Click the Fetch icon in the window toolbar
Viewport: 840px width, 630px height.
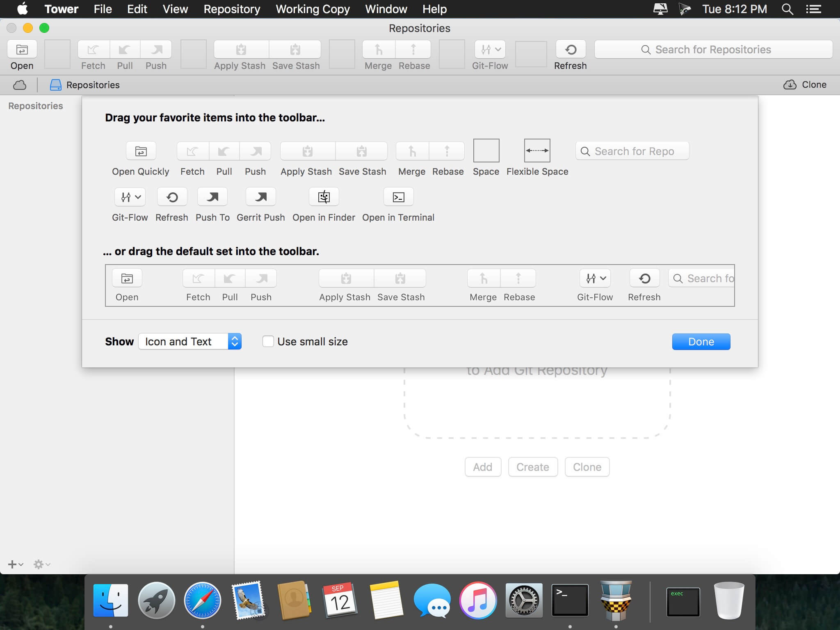94,50
